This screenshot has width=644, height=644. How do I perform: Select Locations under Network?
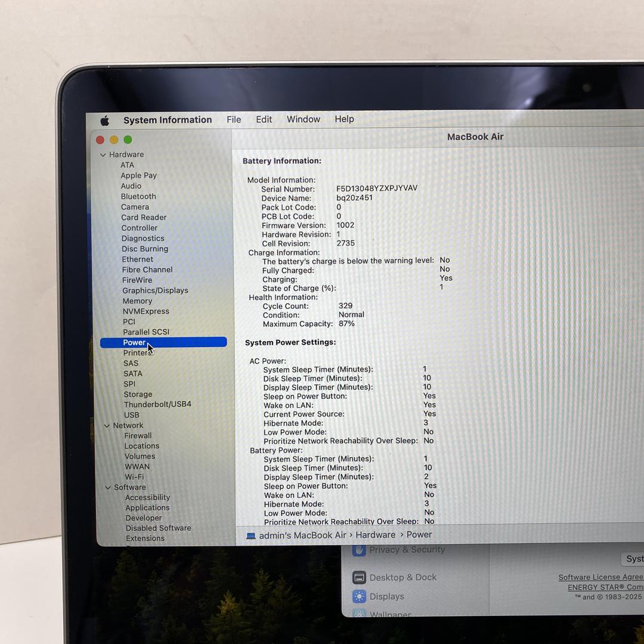[142, 446]
